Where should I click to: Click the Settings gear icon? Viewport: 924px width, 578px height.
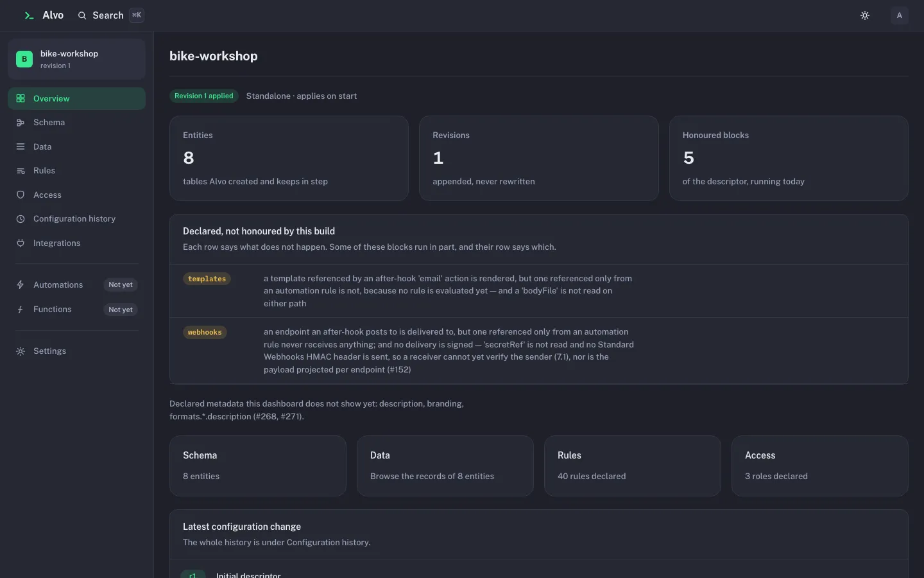click(x=21, y=351)
